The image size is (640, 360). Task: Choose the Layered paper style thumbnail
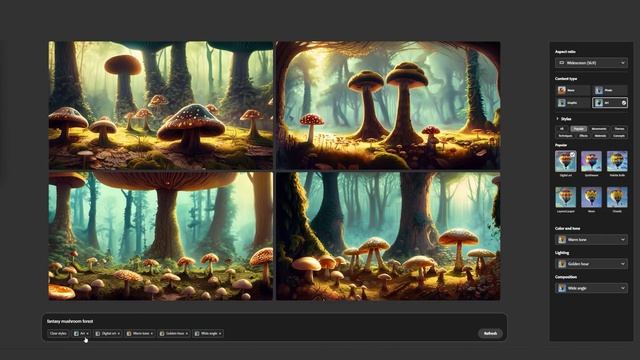pos(566,197)
